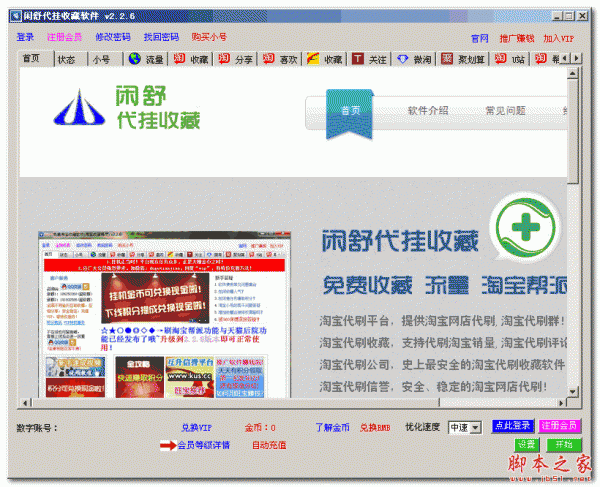Screen dimensions: 600x487
Task: Click the horizontal scrollbar track
Action: click(x=497, y=402)
